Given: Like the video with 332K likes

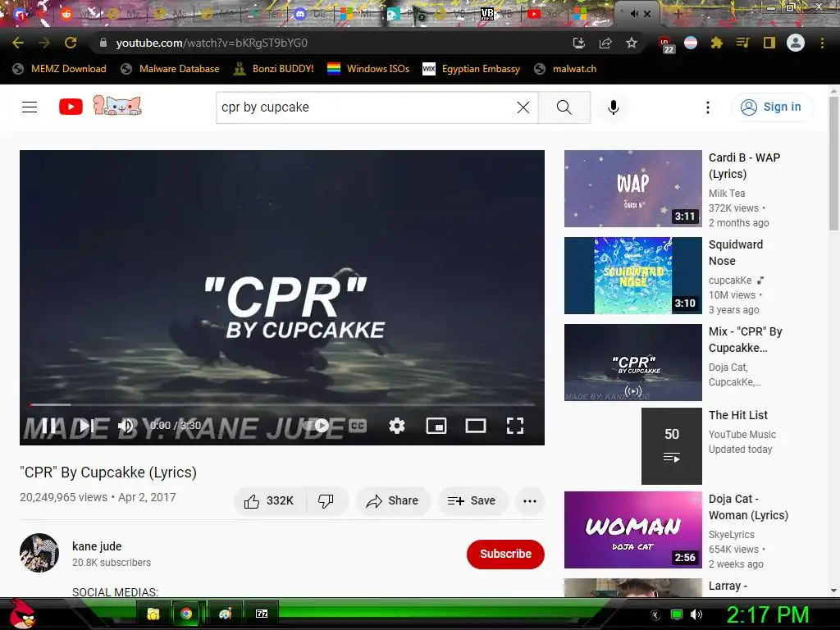Looking at the screenshot, I should pos(269,501).
